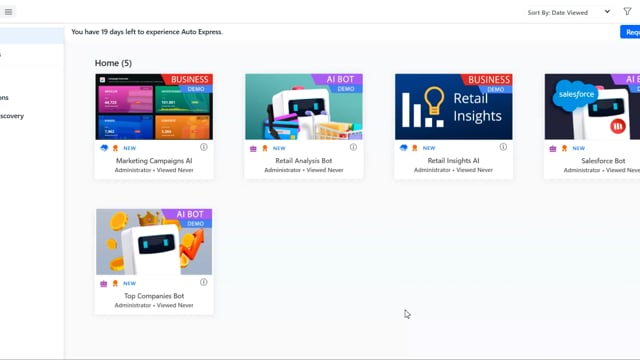
Task: Click 19 days left trial message
Action: 147,32
